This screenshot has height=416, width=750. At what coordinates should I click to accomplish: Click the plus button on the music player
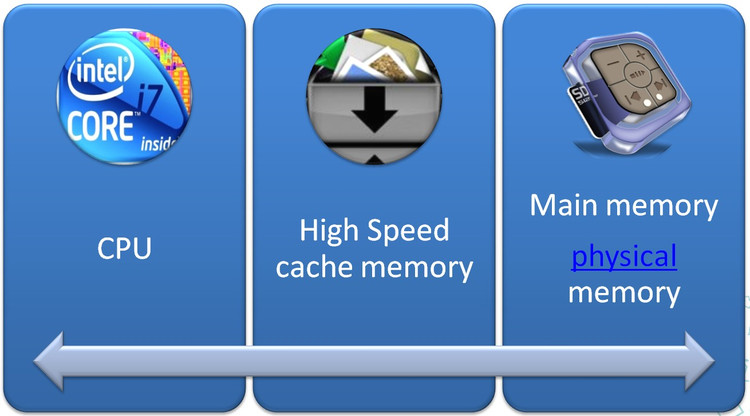pyautogui.click(x=640, y=55)
